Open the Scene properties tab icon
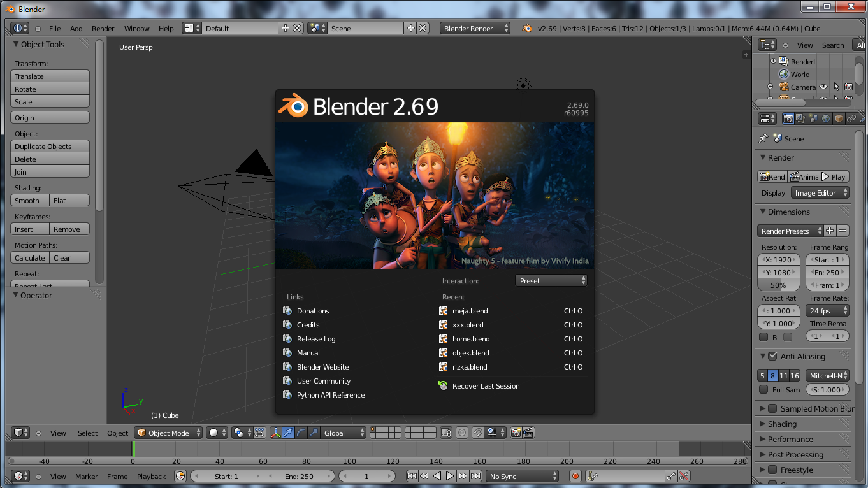 point(813,118)
